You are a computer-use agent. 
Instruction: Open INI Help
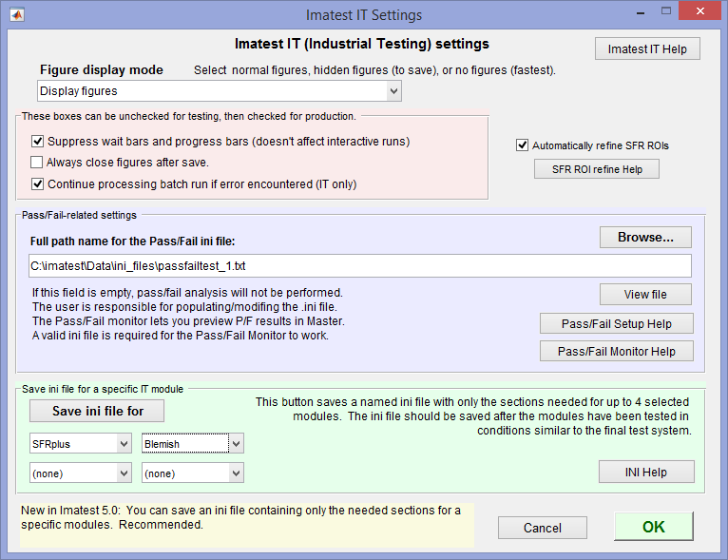(x=646, y=472)
